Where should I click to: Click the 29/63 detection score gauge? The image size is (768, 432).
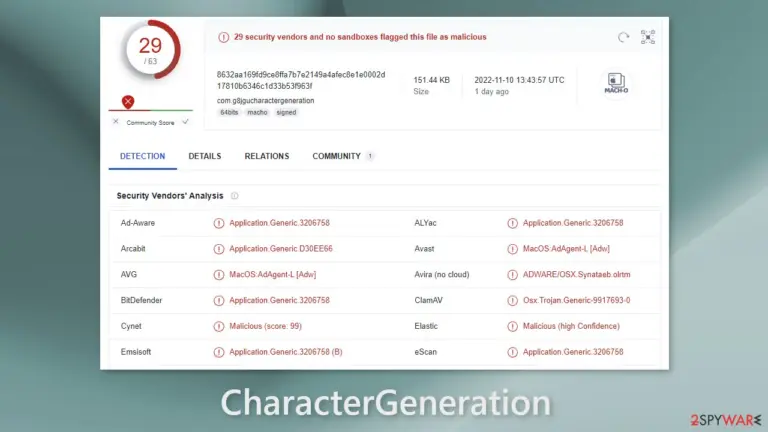pos(150,50)
